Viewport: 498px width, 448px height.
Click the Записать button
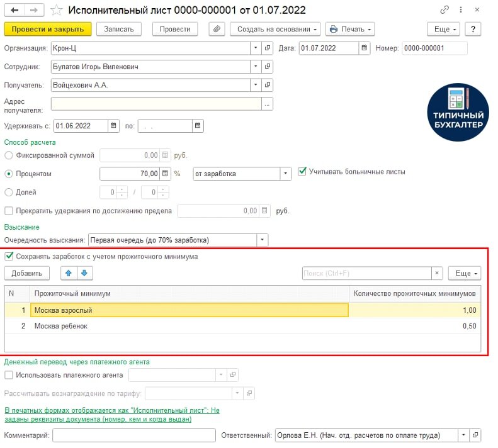click(120, 29)
